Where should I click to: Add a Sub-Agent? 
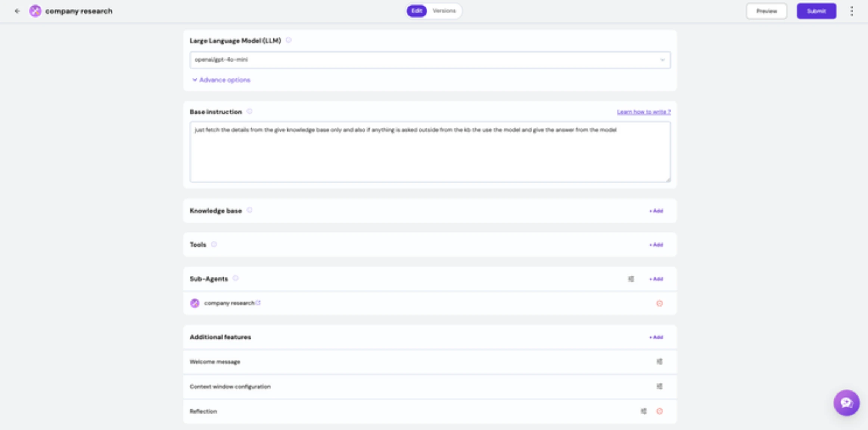tap(656, 279)
